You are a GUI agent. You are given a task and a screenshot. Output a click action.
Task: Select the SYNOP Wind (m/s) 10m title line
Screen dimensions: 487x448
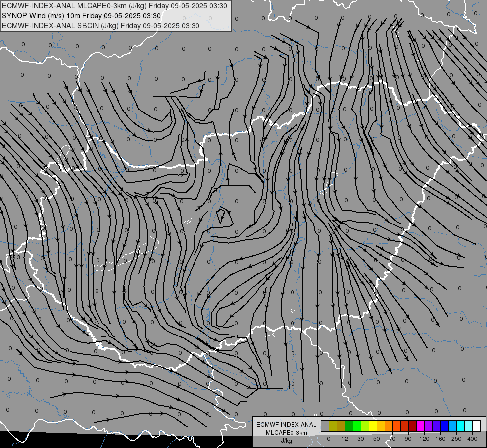pyautogui.click(x=82, y=16)
